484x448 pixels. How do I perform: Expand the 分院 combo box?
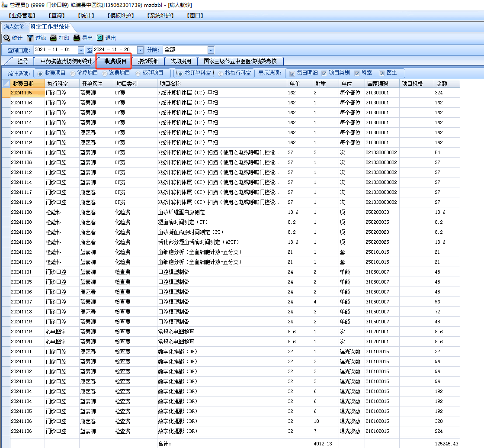coord(211,50)
